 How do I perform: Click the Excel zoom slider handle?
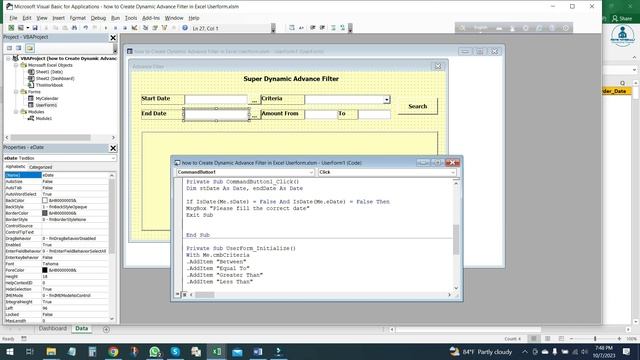click(595, 339)
